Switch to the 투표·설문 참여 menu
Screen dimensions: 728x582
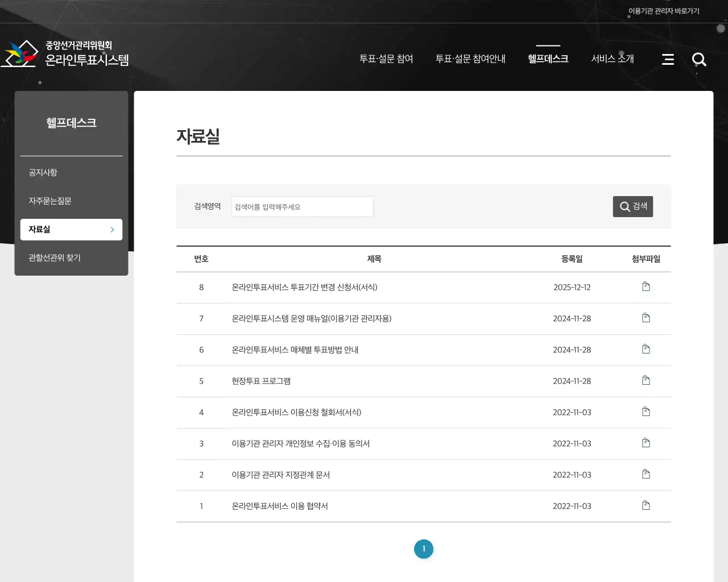tap(387, 59)
